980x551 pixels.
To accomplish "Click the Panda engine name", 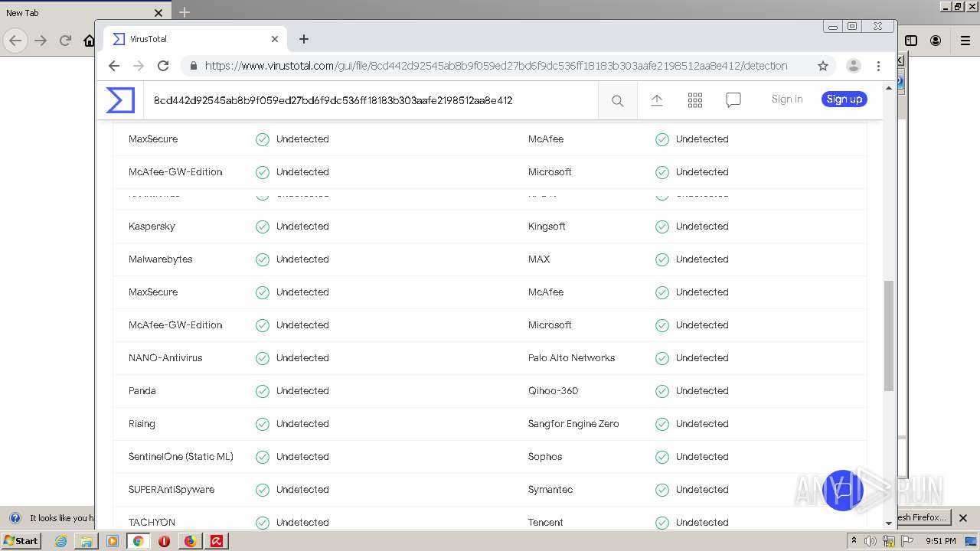I will [x=142, y=391].
